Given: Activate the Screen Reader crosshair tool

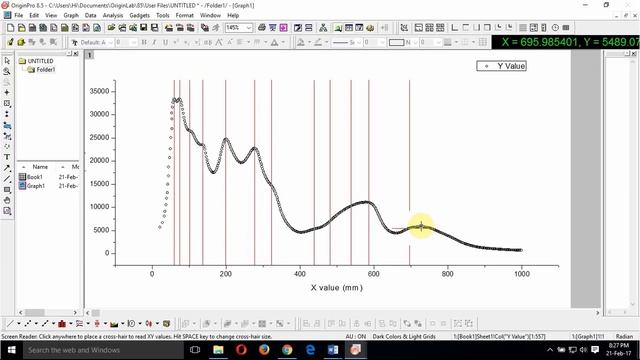Looking at the screenshot, I should tap(7, 93).
